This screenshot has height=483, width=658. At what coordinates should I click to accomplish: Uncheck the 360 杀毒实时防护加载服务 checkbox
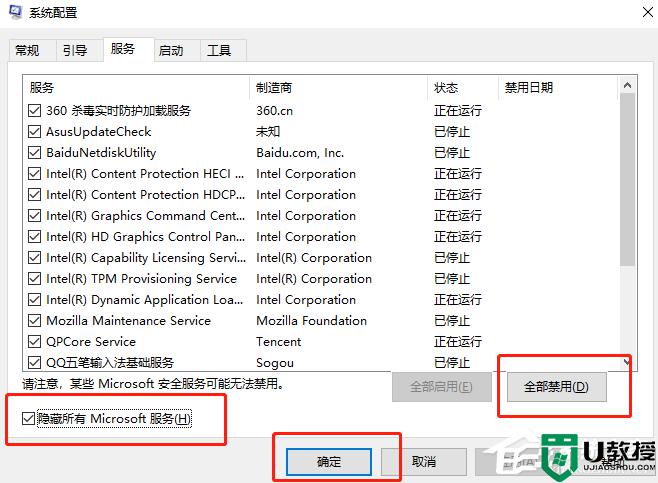pyautogui.click(x=35, y=111)
